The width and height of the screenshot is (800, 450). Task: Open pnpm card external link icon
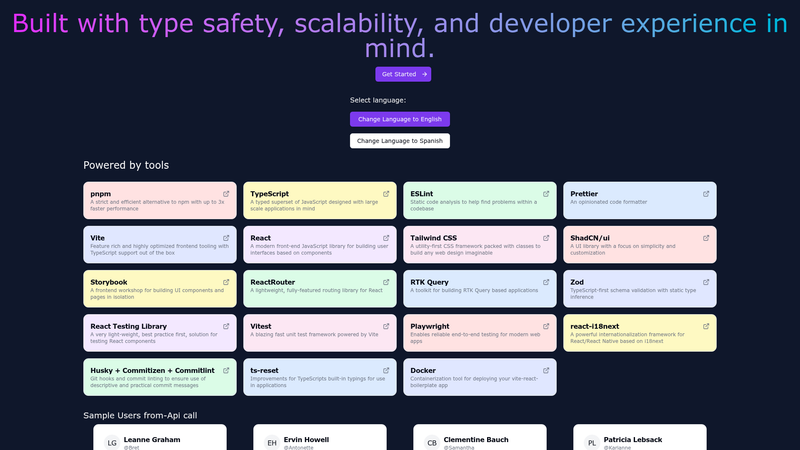(226, 194)
